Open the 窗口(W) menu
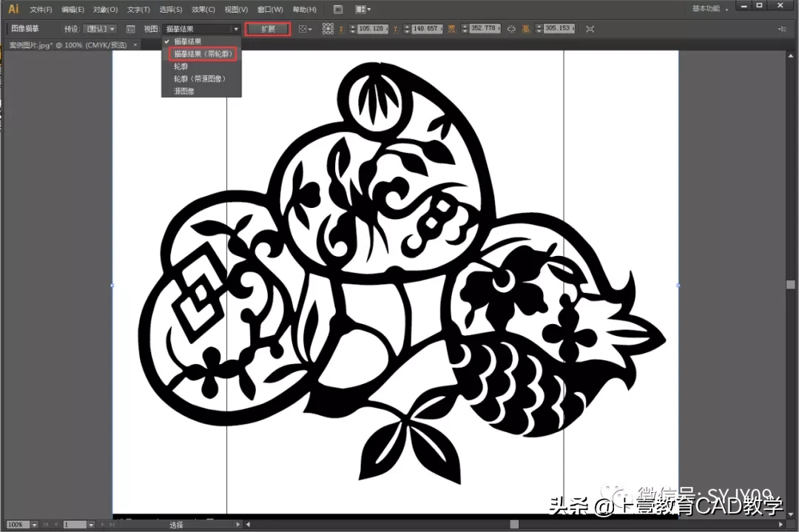Image resolution: width=799 pixels, height=532 pixels. [270, 10]
